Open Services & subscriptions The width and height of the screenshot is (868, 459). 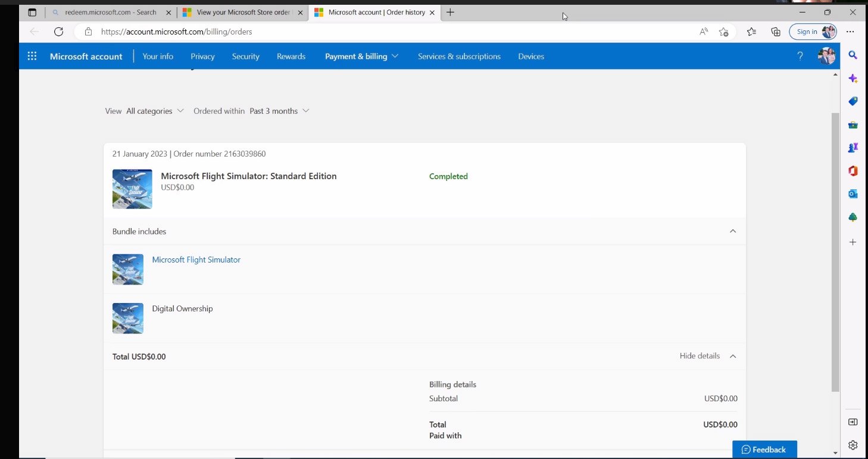459,57
